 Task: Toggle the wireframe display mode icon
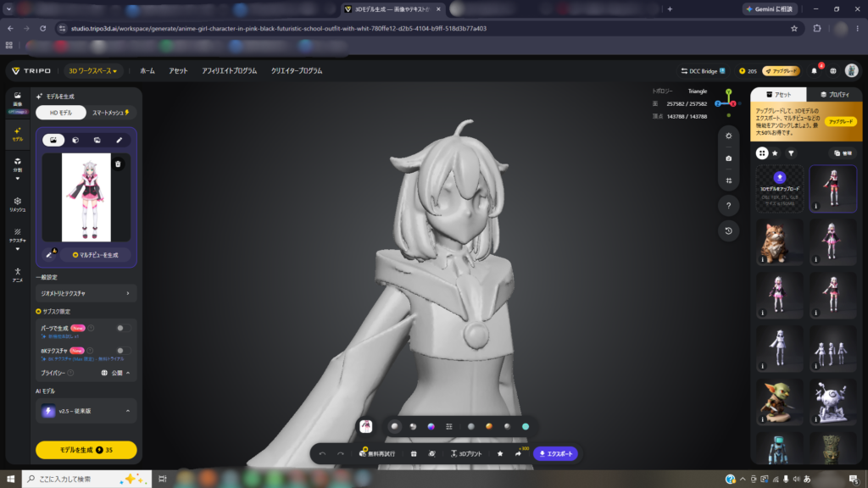point(449,427)
